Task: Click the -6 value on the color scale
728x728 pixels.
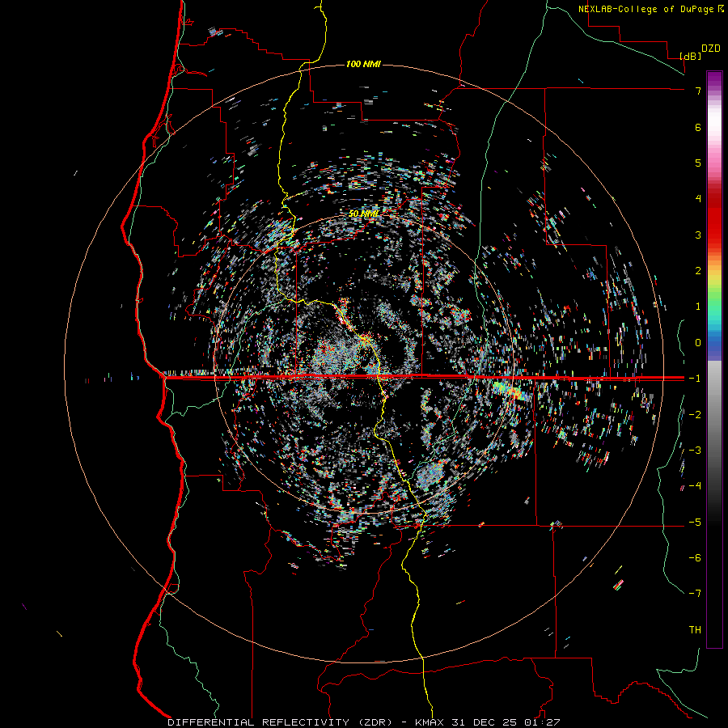Action: coord(695,558)
